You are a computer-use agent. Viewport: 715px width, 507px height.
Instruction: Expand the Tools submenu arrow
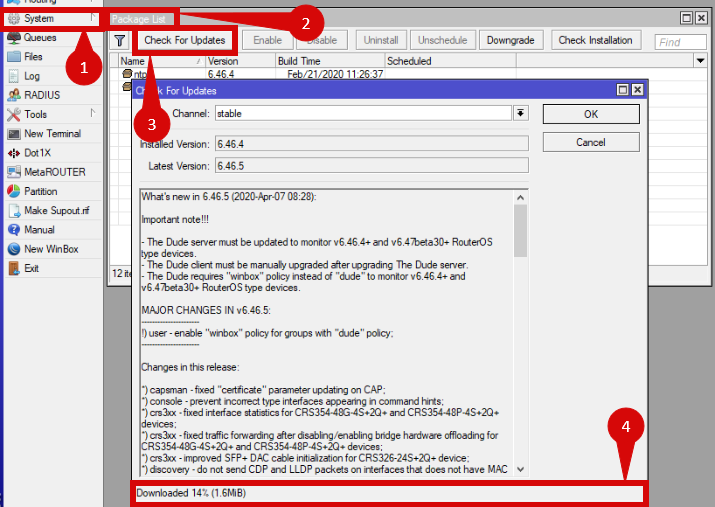click(93, 113)
